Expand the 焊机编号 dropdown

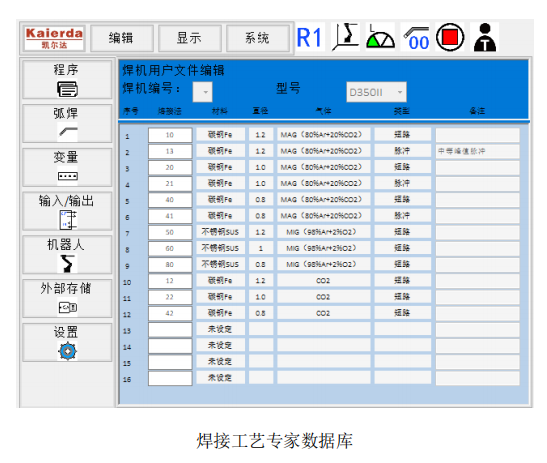coord(203,92)
